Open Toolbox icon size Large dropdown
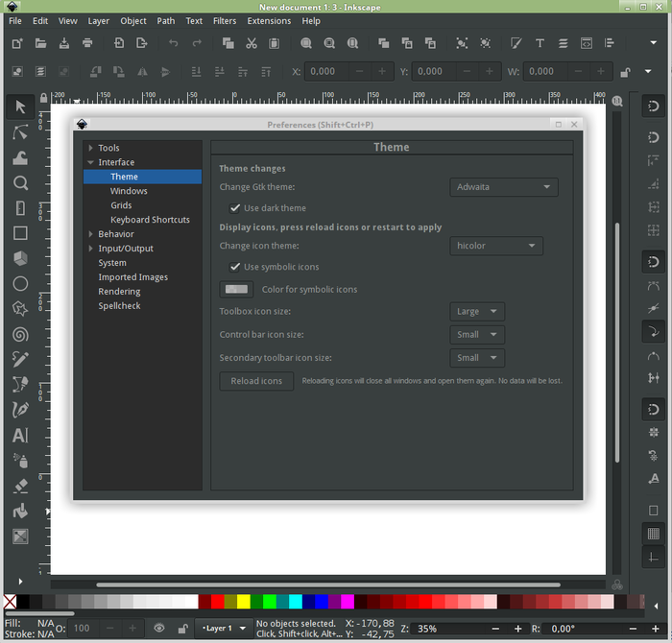The image size is (672, 643). (477, 312)
